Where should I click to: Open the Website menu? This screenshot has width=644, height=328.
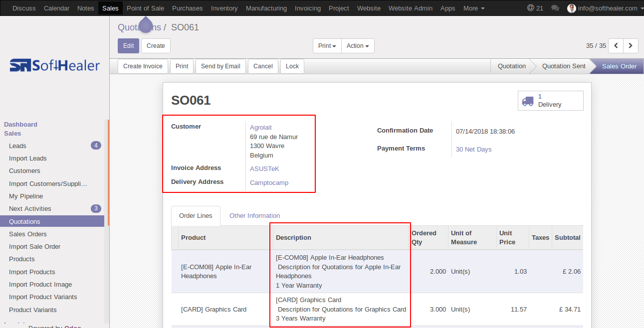(x=369, y=8)
